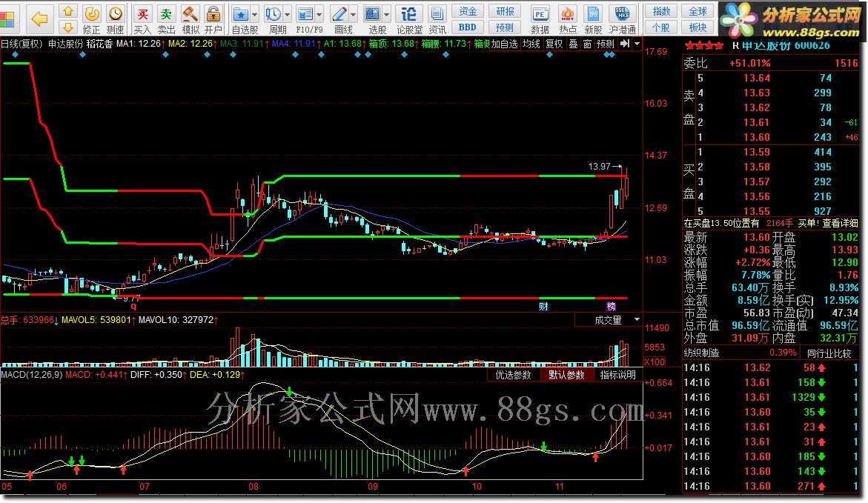Click the 卖出 sell icon

click(x=166, y=19)
